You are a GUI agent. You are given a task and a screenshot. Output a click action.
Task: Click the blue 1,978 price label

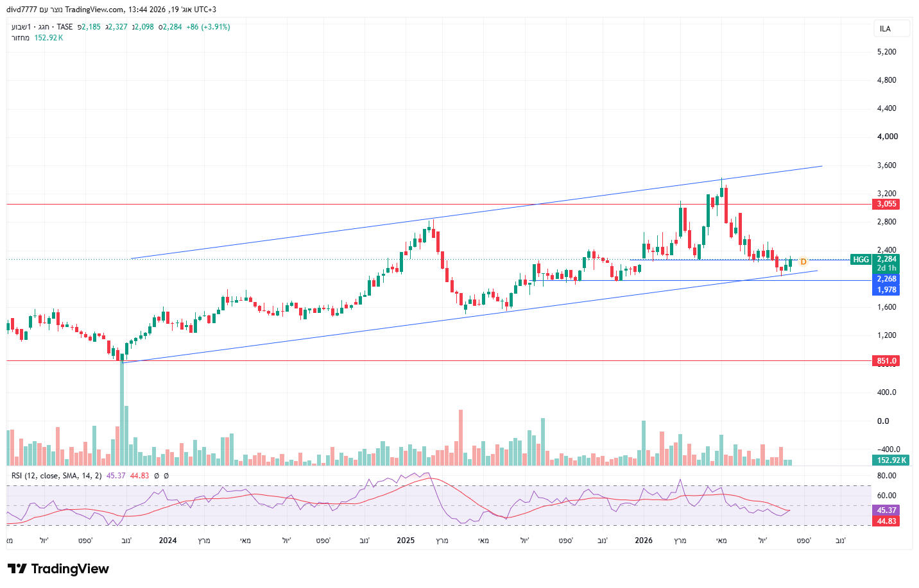(886, 290)
